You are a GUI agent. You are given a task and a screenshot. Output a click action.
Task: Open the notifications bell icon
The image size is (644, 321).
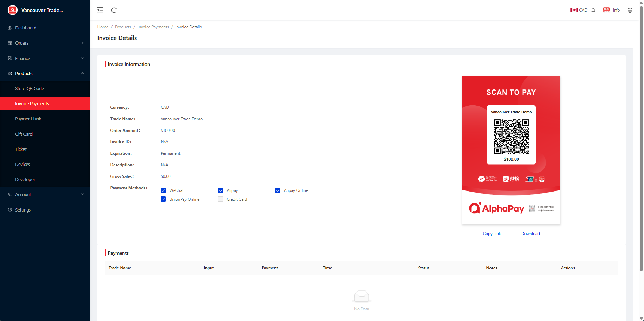point(593,10)
